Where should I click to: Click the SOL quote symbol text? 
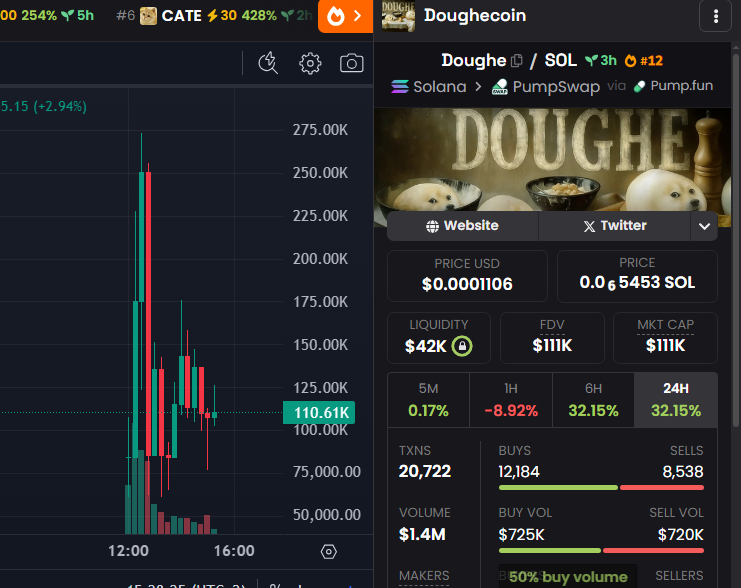pyautogui.click(x=560, y=61)
